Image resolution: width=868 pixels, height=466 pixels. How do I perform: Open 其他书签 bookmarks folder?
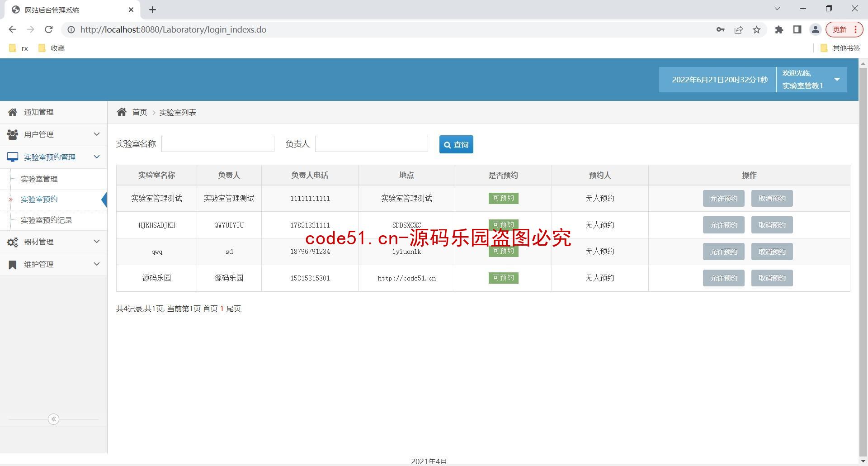840,48
